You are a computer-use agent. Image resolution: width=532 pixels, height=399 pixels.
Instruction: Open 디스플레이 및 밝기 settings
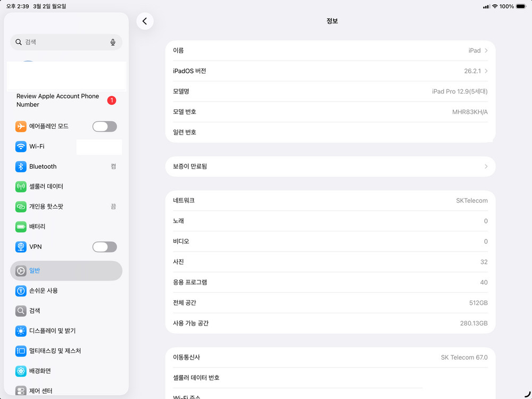tap(66, 331)
